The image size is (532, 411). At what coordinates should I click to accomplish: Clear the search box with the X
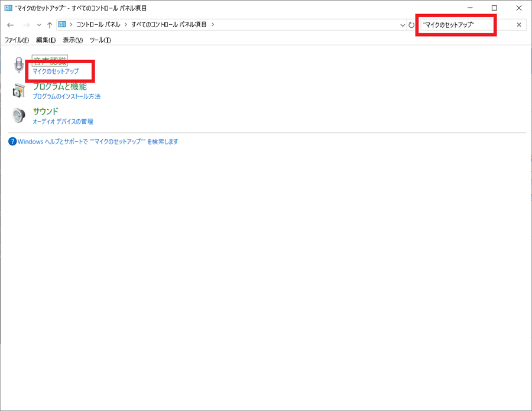click(519, 25)
